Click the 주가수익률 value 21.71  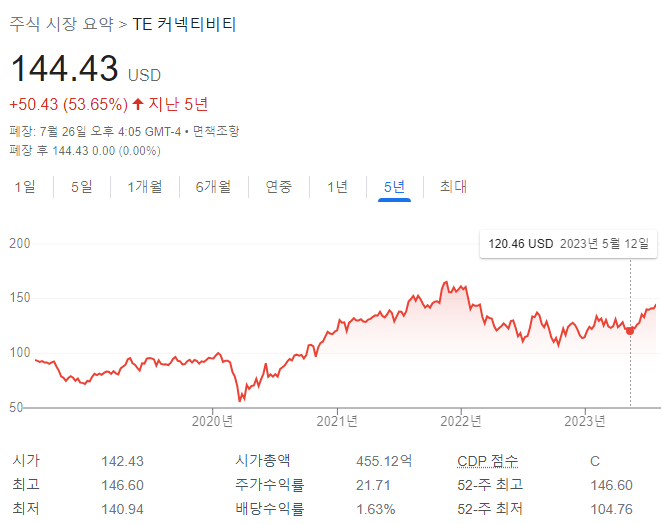tap(373, 485)
